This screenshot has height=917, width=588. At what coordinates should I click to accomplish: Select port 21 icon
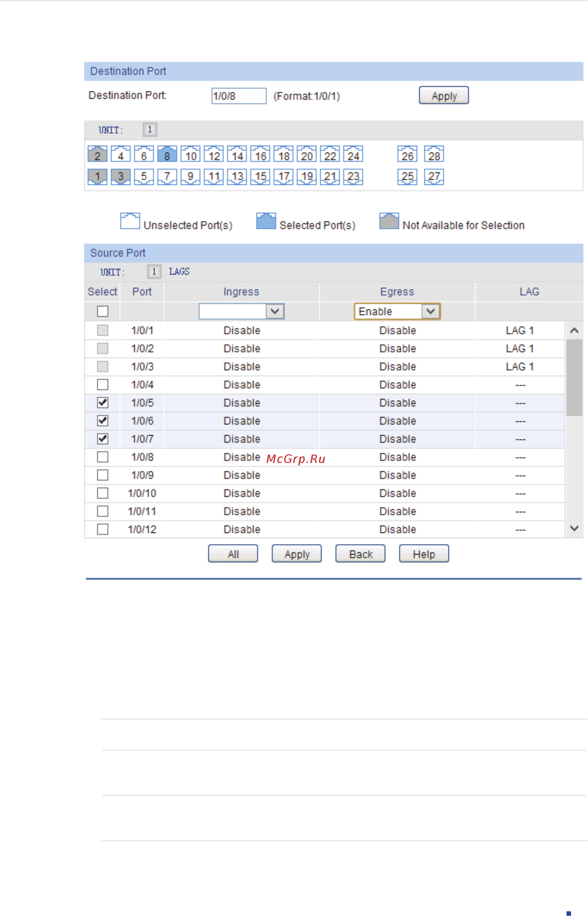tap(330, 177)
